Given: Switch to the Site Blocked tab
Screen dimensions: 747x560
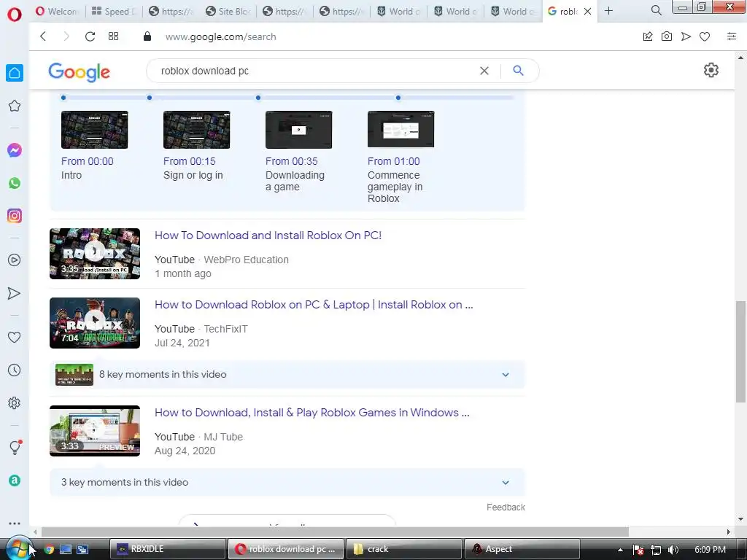Looking at the screenshot, I should click(228, 11).
